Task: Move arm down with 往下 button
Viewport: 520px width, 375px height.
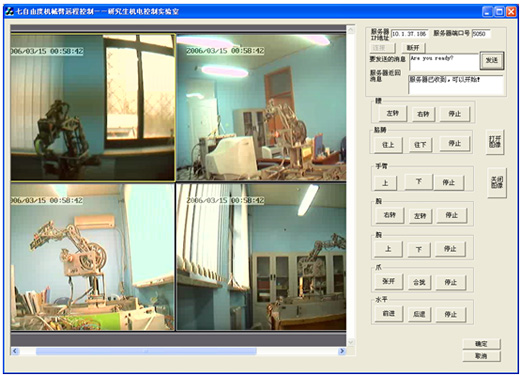Action: click(x=420, y=145)
